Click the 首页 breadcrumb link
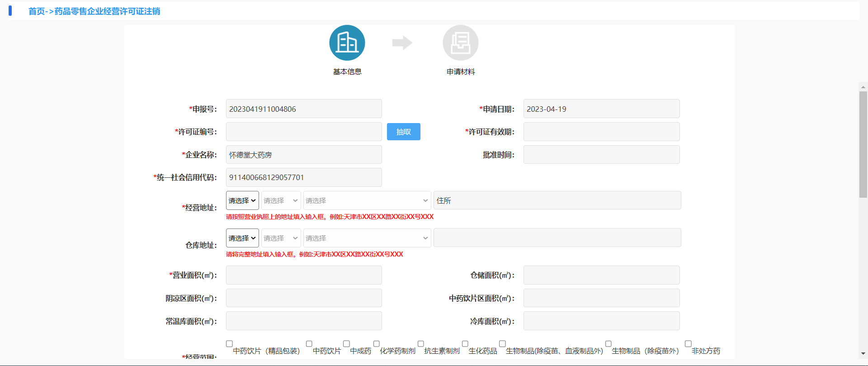868x366 pixels. click(x=36, y=11)
